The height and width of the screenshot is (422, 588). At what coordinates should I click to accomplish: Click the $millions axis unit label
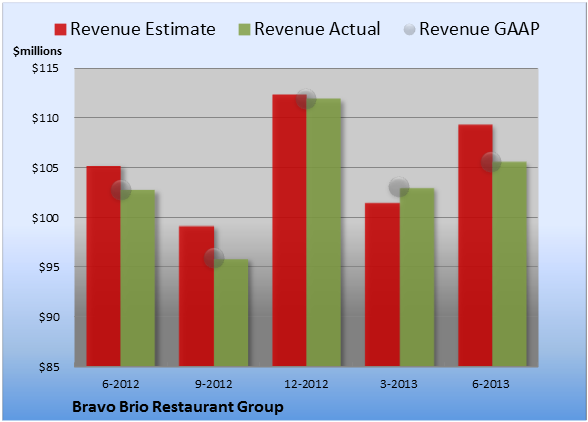point(38,51)
